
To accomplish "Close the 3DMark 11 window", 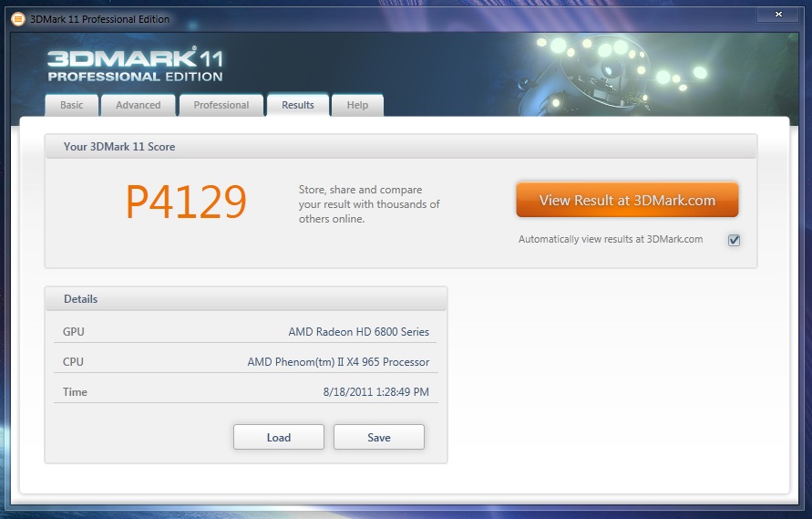I will pos(778,15).
